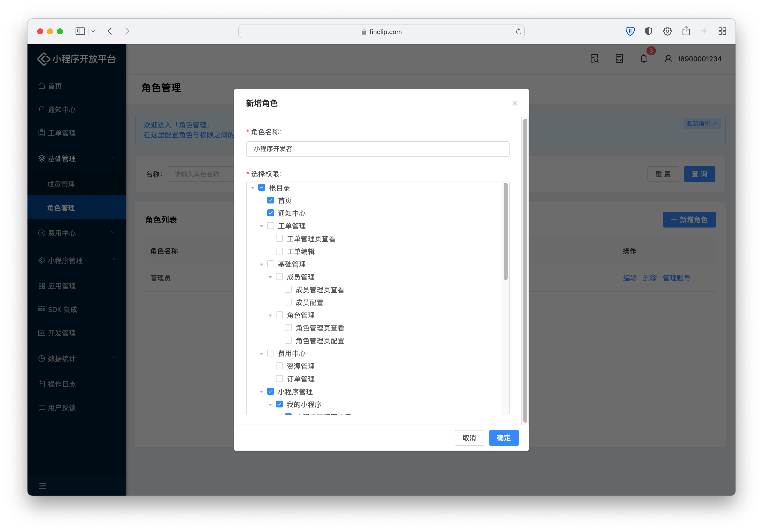Uncheck the 通知中心 permission checkbox

(x=271, y=213)
